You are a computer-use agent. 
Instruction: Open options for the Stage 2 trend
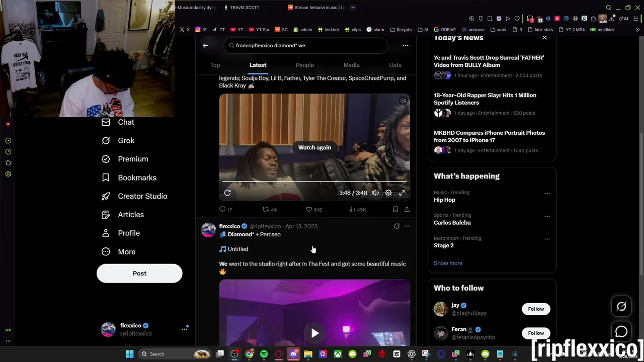547,239
